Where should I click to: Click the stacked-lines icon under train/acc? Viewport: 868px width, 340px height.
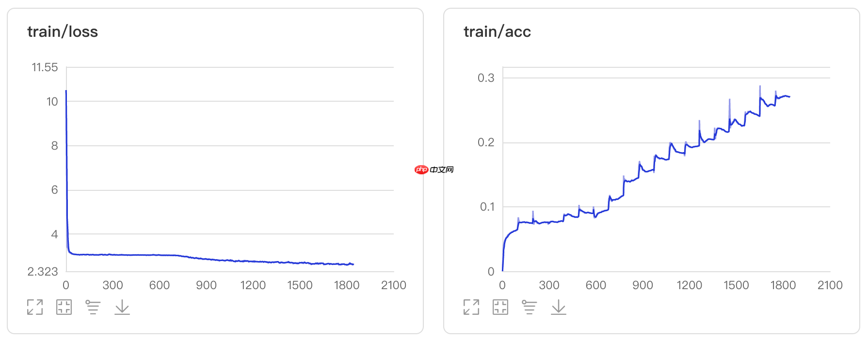click(x=529, y=307)
